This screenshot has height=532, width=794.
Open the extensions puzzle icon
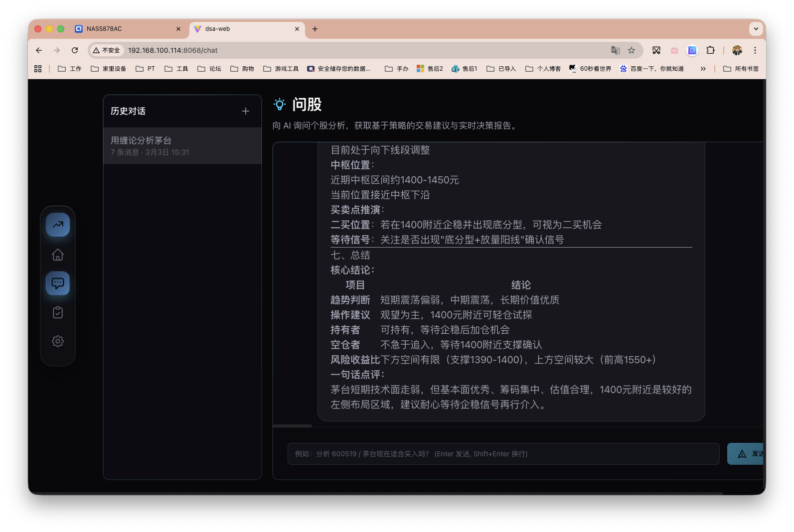pyautogui.click(x=711, y=50)
